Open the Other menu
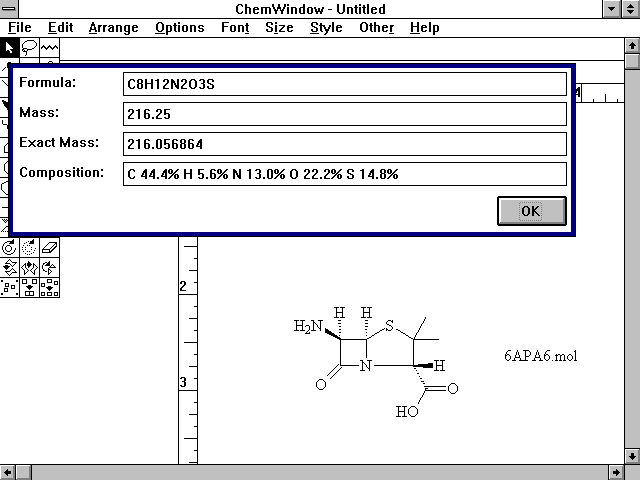 [x=376, y=27]
